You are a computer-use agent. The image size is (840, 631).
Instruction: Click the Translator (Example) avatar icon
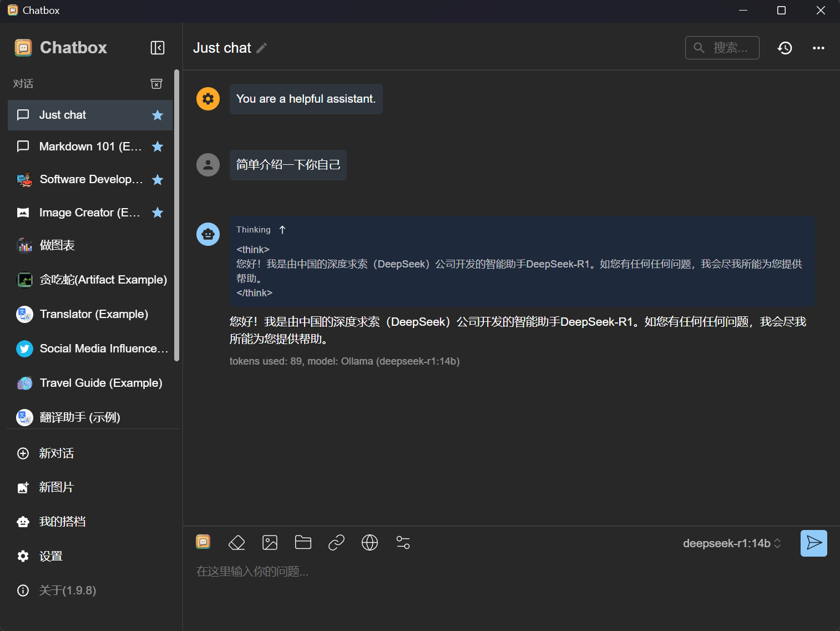click(24, 314)
